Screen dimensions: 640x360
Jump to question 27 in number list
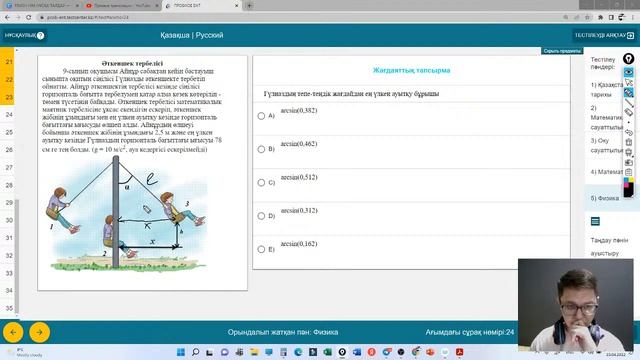click(9, 167)
